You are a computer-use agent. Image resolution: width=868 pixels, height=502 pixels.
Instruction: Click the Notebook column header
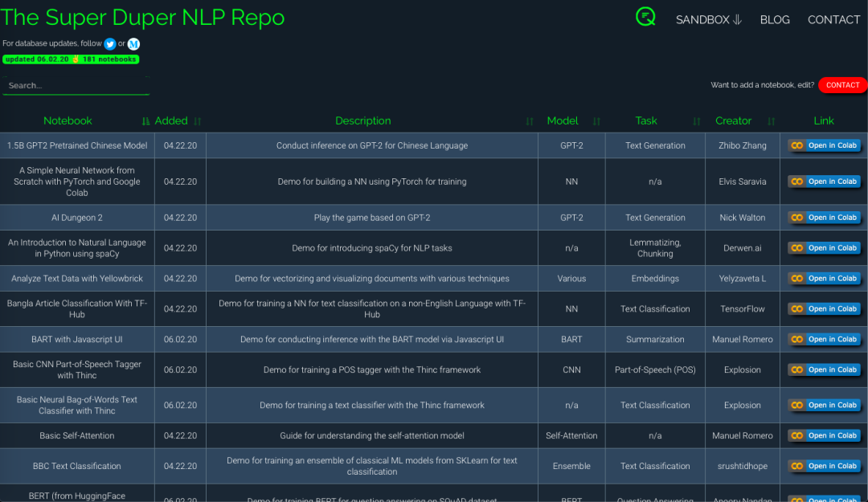coord(68,120)
